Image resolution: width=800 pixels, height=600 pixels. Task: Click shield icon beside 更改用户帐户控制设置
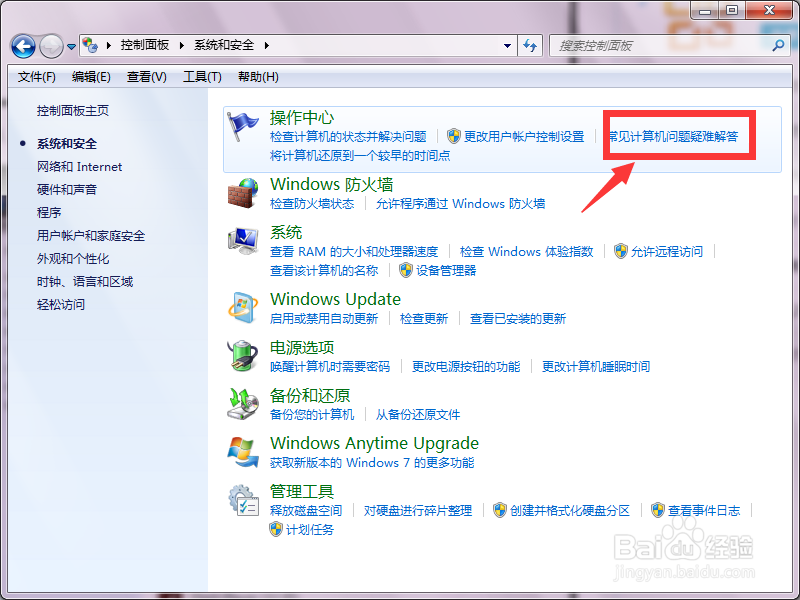[x=454, y=136]
